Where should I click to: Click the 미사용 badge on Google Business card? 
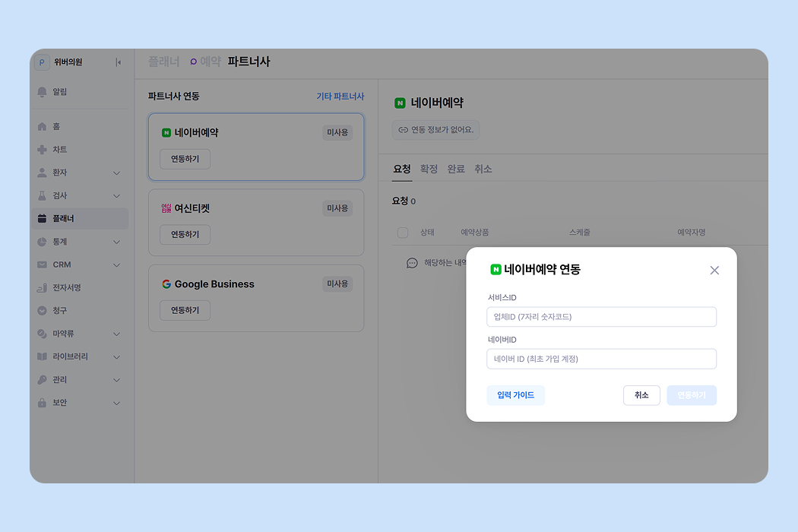(x=337, y=283)
